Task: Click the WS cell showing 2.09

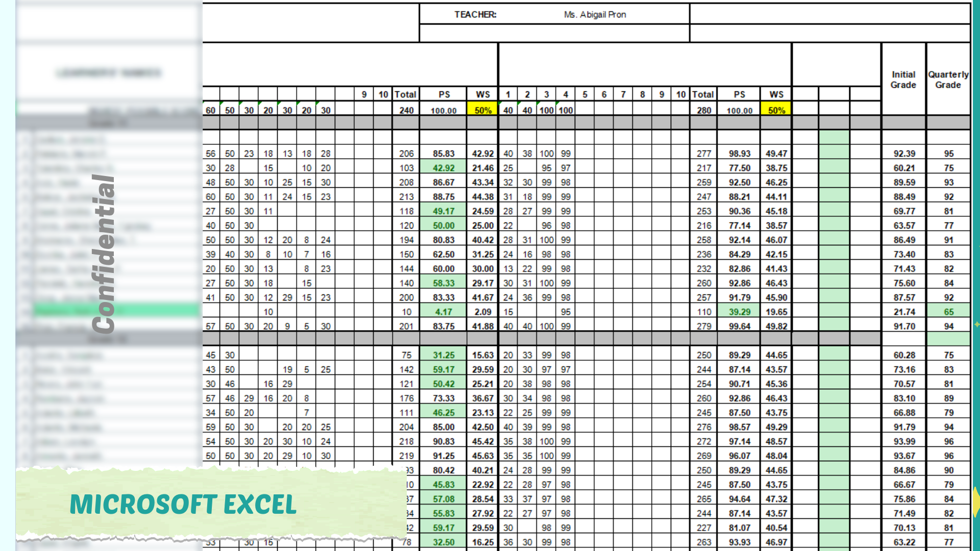Action: [482, 312]
